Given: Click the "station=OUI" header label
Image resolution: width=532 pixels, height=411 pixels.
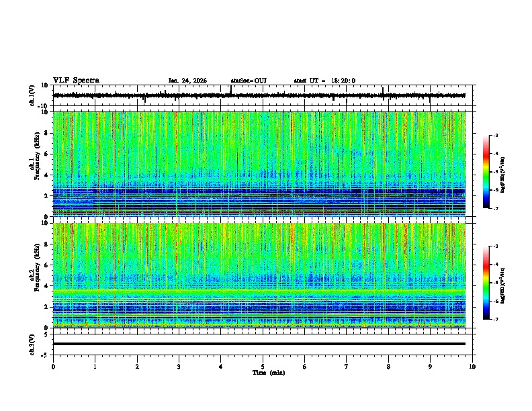Looking at the screenshot, I should 249,81.
